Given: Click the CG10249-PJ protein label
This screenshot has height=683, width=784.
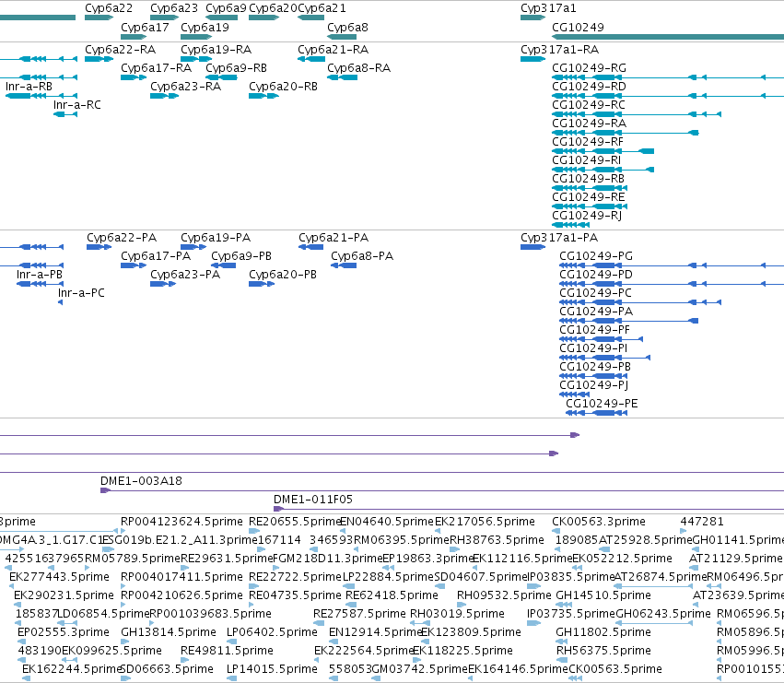Looking at the screenshot, I should pyautogui.click(x=594, y=385).
